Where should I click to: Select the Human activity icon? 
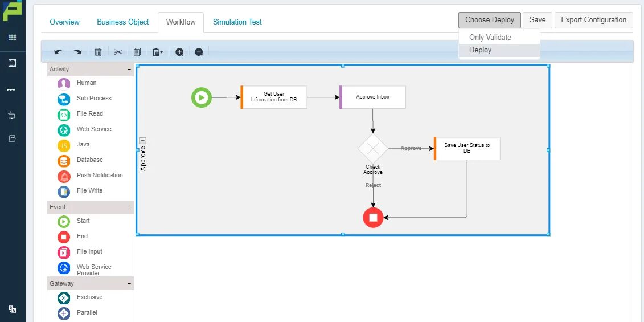(x=64, y=83)
